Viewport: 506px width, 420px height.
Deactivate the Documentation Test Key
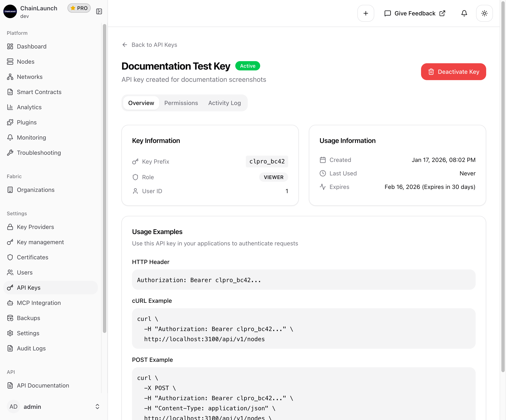(x=453, y=71)
